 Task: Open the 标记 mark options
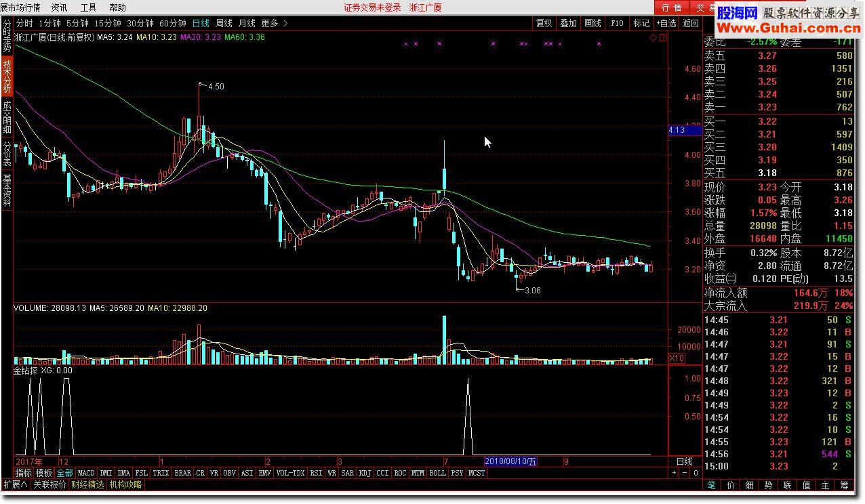pyautogui.click(x=641, y=23)
